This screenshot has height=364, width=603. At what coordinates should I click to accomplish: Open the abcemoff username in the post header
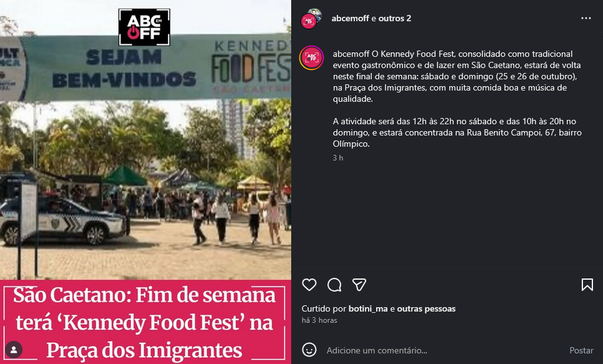(351, 19)
